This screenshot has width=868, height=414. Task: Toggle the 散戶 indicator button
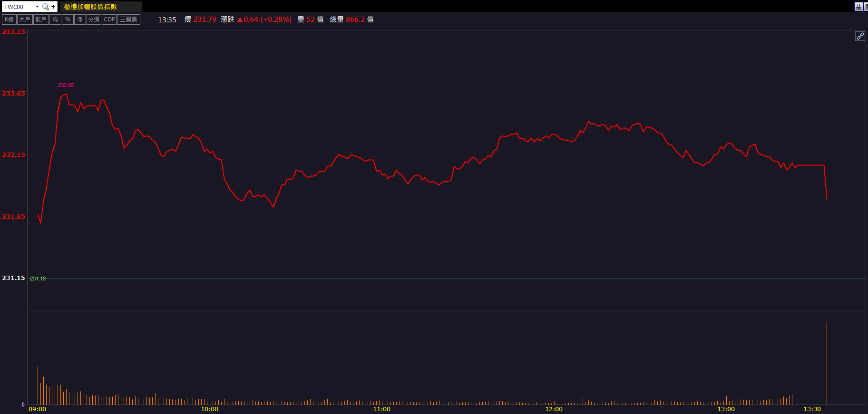[x=41, y=19]
